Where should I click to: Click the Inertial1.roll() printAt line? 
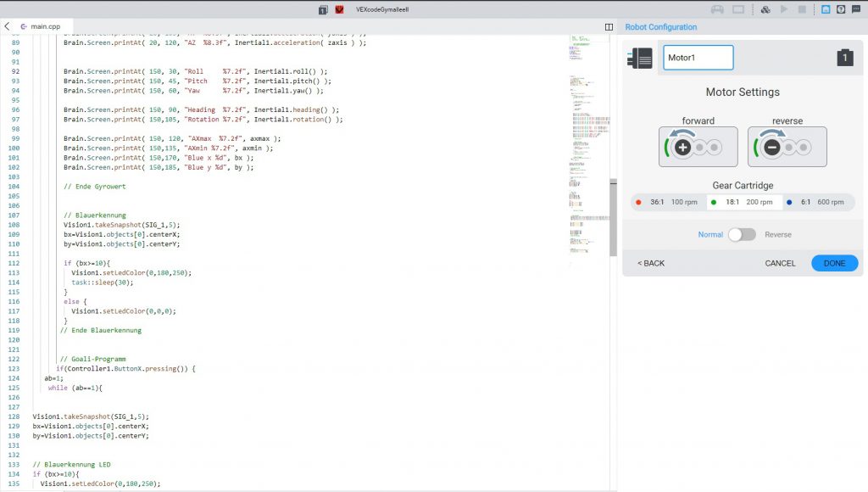[x=196, y=71]
